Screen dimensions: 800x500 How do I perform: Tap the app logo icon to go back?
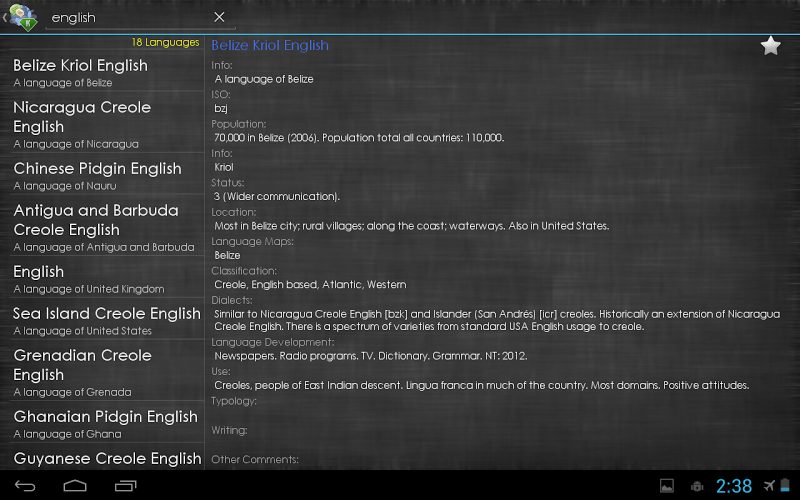23,16
